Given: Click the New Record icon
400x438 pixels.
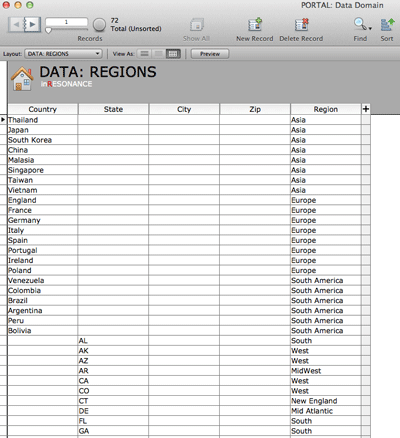Looking at the screenshot, I should pos(255,25).
